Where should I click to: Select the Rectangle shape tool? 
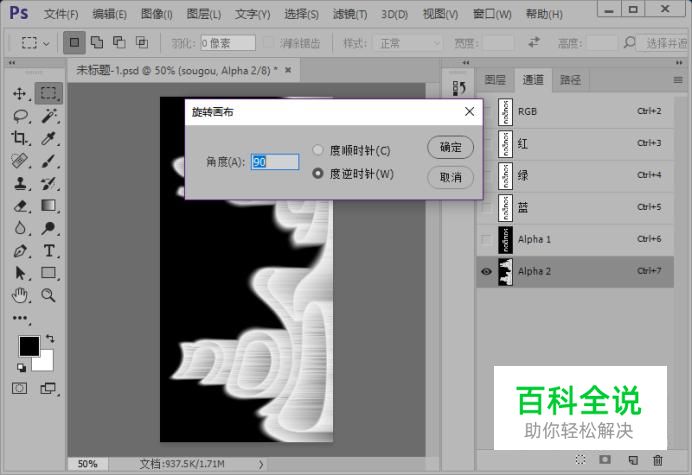pyautogui.click(x=49, y=273)
